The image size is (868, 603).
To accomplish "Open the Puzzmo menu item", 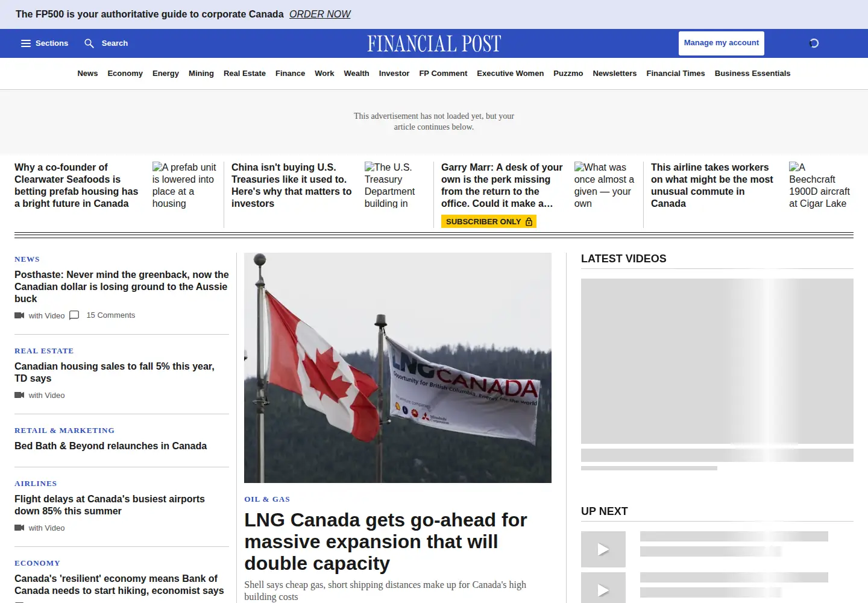I will pyautogui.click(x=568, y=74).
